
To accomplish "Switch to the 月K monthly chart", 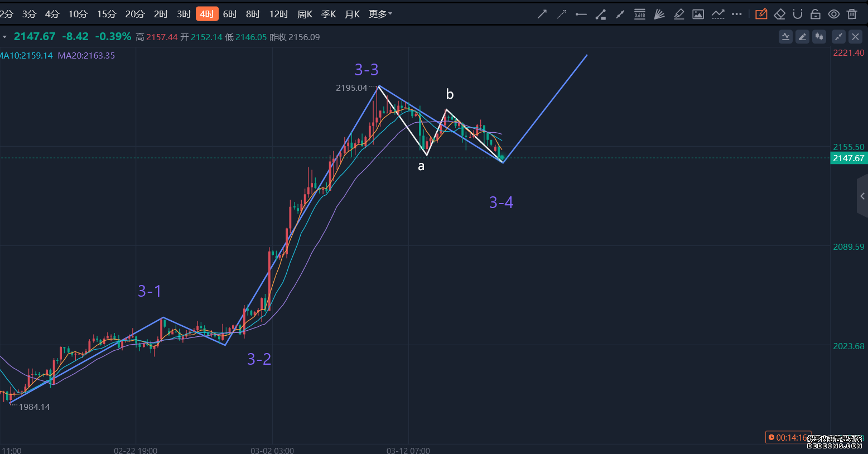I will pos(353,14).
